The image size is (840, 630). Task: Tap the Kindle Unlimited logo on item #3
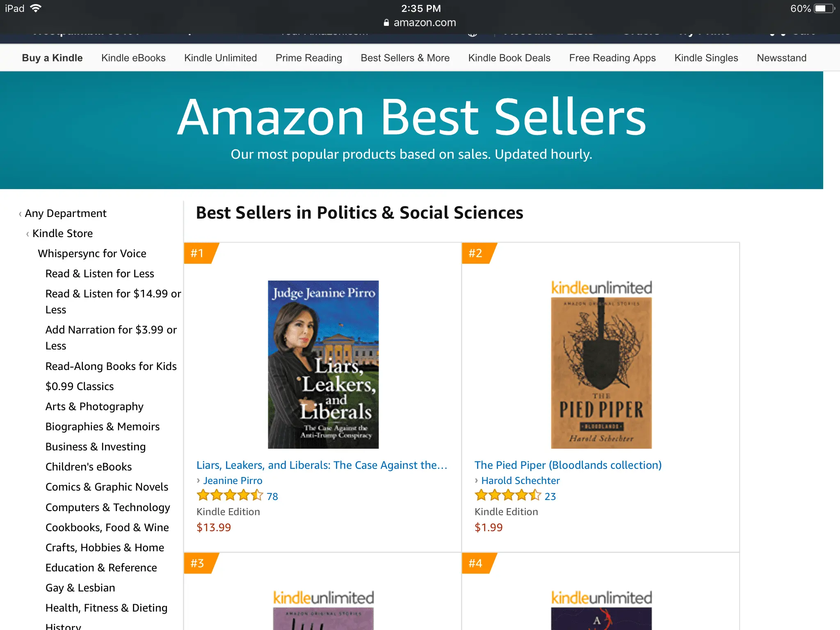click(x=324, y=598)
